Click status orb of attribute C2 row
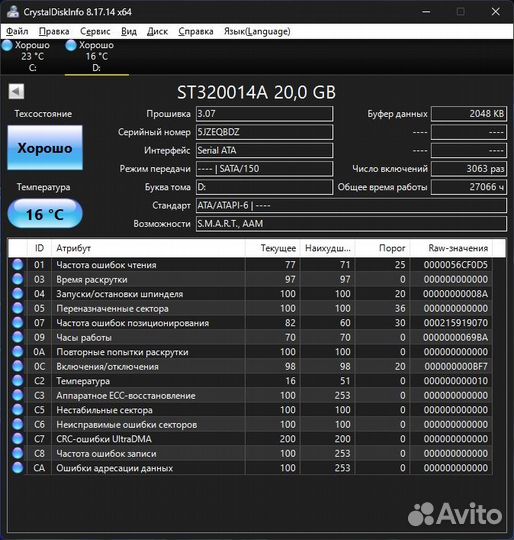514x540 pixels. [18, 381]
